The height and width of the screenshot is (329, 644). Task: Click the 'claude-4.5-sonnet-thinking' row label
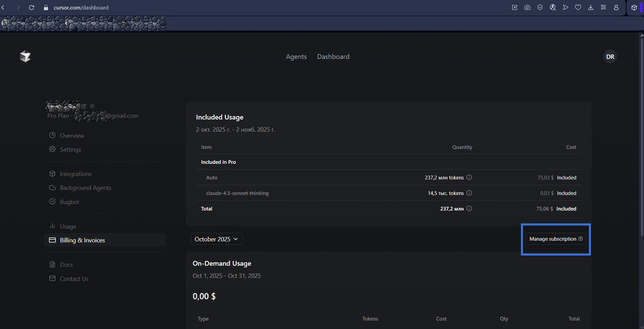(x=237, y=193)
